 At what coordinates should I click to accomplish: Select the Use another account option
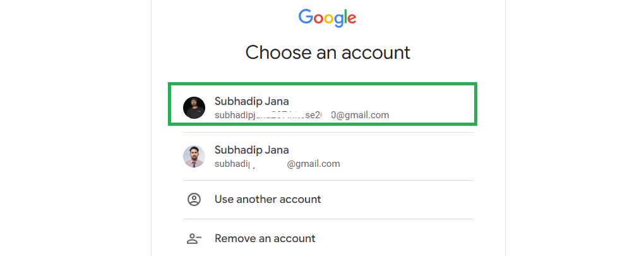(268, 199)
